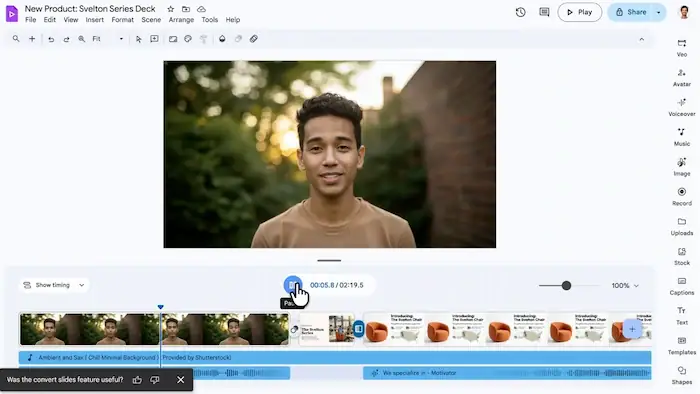Screen dimensions: 700x394
Task: Open the Captions panel
Action: 682,286
